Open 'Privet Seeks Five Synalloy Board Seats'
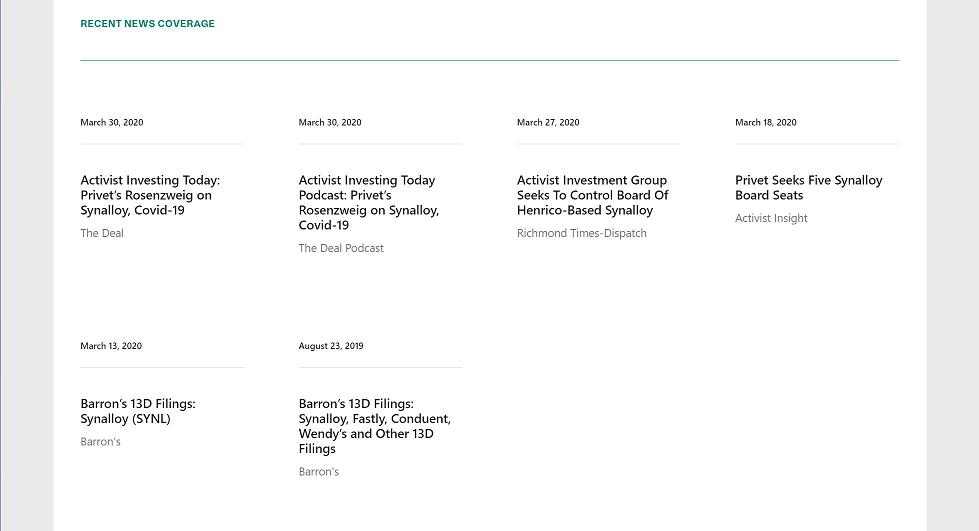The image size is (979, 531). (x=808, y=187)
